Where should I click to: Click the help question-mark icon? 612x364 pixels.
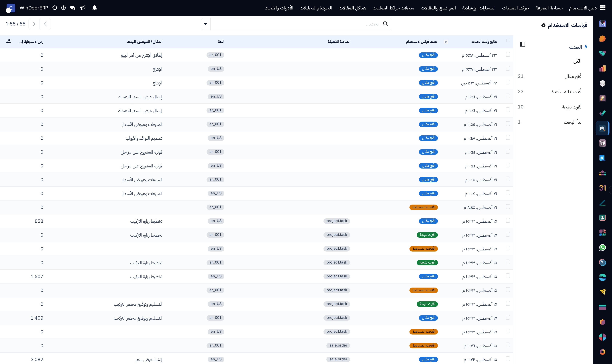pyautogui.click(x=64, y=8)
